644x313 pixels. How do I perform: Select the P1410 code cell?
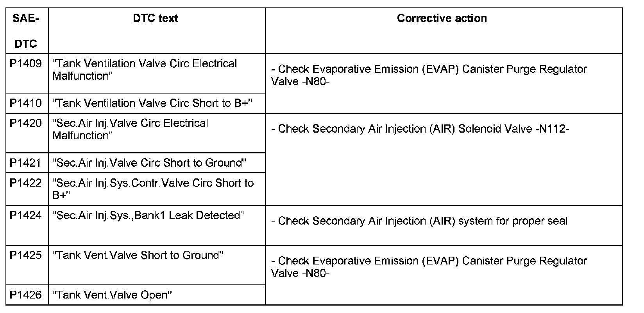point(26,103)
